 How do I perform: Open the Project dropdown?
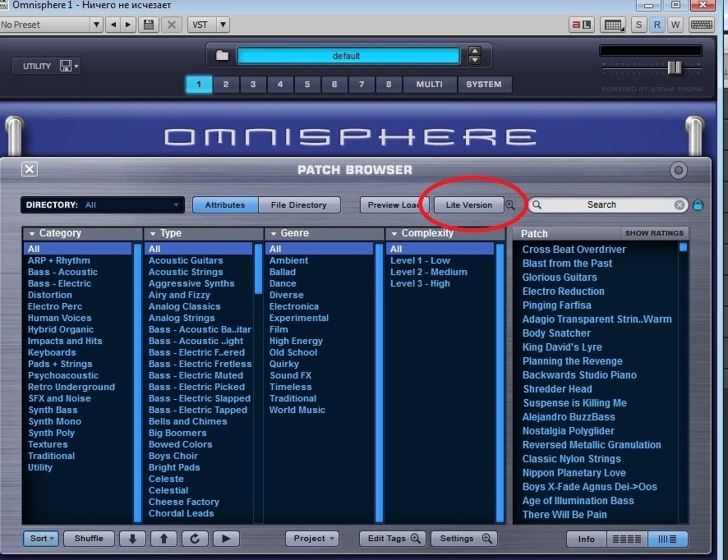point(312,538)
